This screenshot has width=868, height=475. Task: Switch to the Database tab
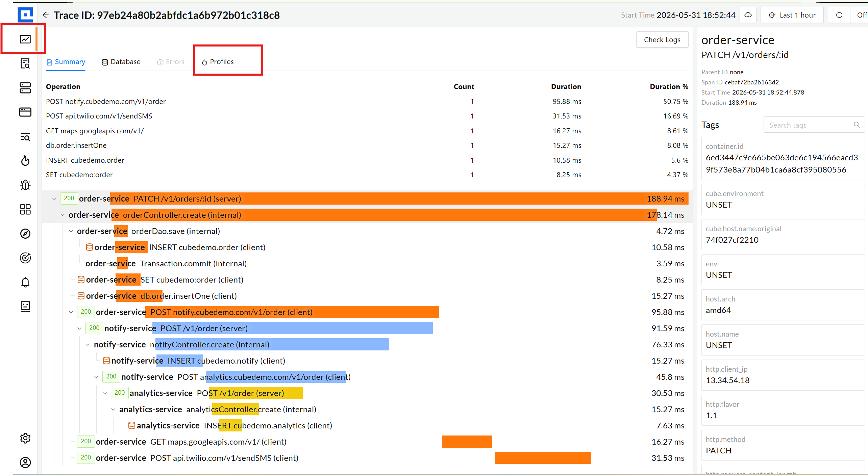121,62
